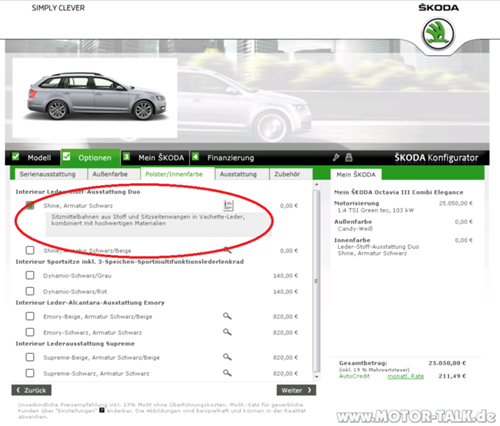Click the Zurück button
The height and width of the screenshot is (426, 500).
pos(31,390)
